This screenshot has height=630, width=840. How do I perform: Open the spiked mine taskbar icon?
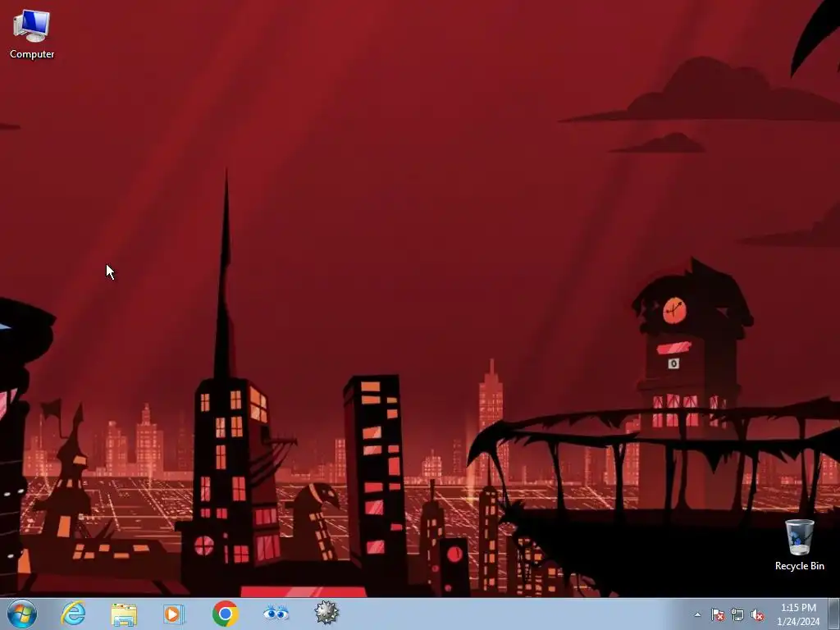click(x=326, y=614)
